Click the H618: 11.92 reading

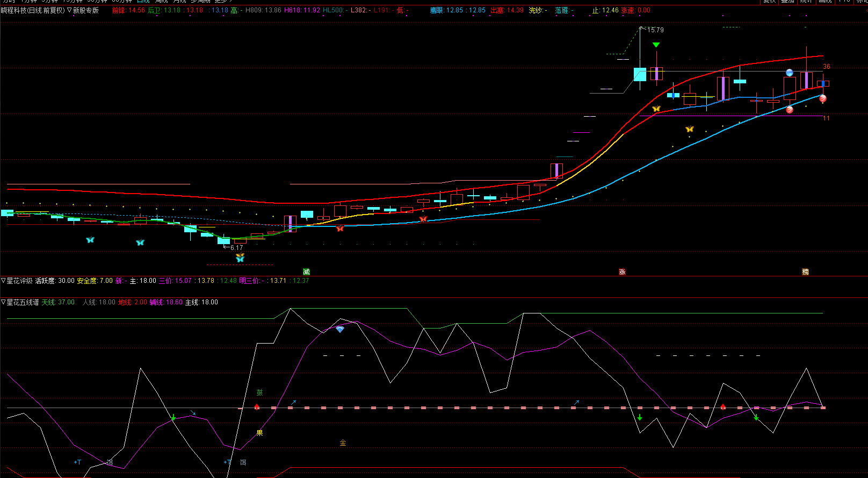[x=302, y=10]
